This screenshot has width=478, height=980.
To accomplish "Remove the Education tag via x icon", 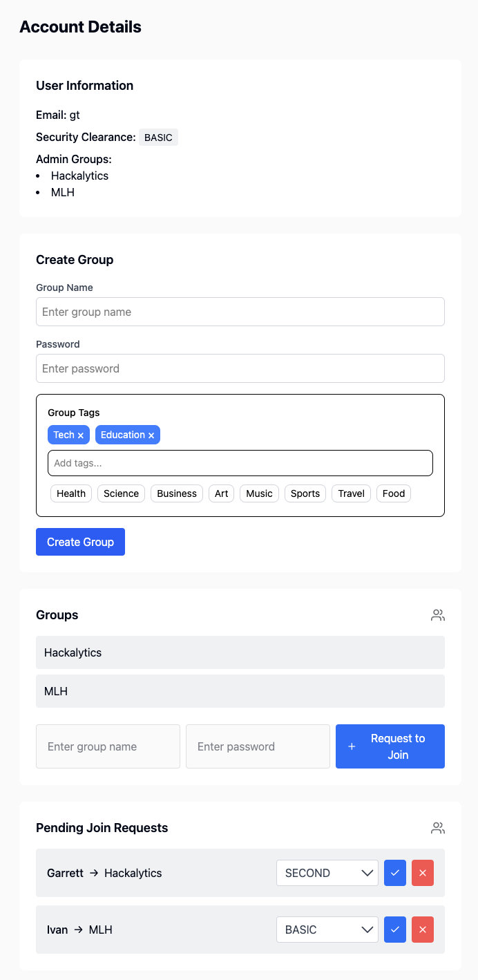I will 151,435.
